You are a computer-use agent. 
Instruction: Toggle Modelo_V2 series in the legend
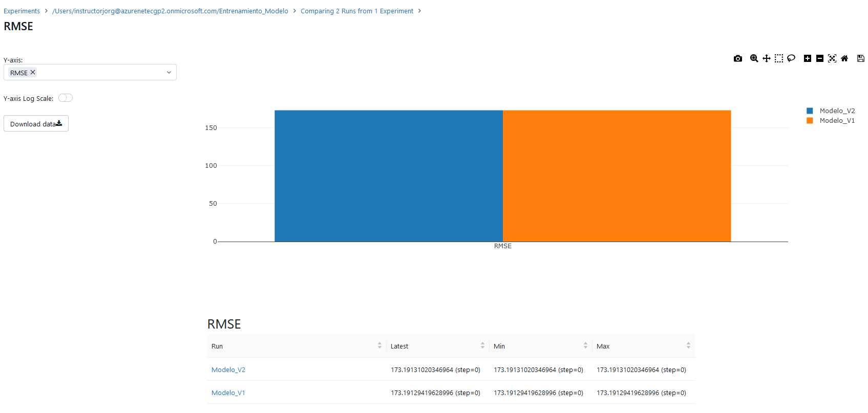point(836,111)
